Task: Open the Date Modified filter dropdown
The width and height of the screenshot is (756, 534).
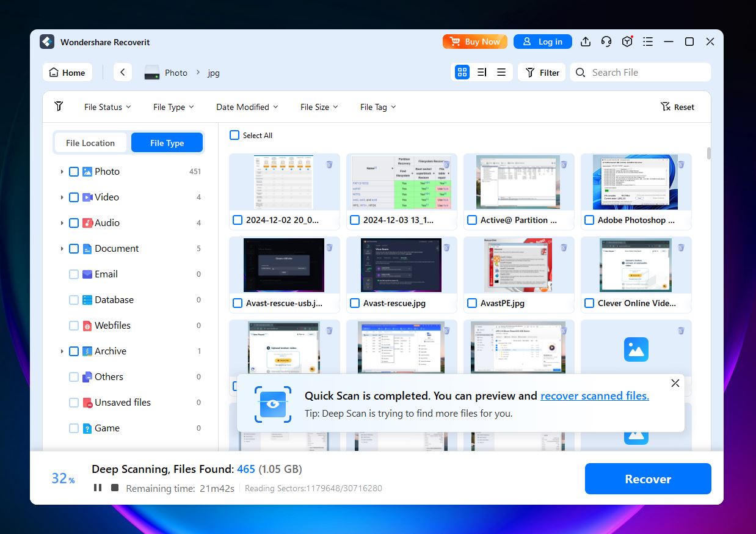Action: coord(247,107)
